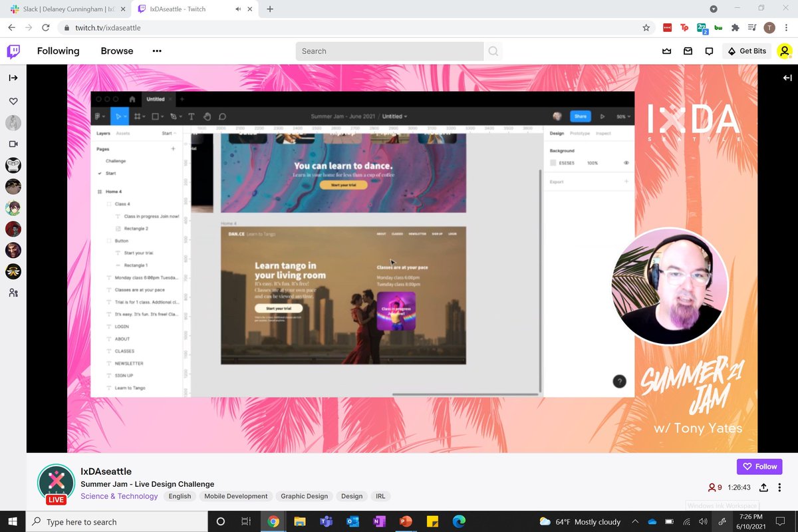Select the Hand tool in Figma
This screenshot has width=798, height=532.
207,116
